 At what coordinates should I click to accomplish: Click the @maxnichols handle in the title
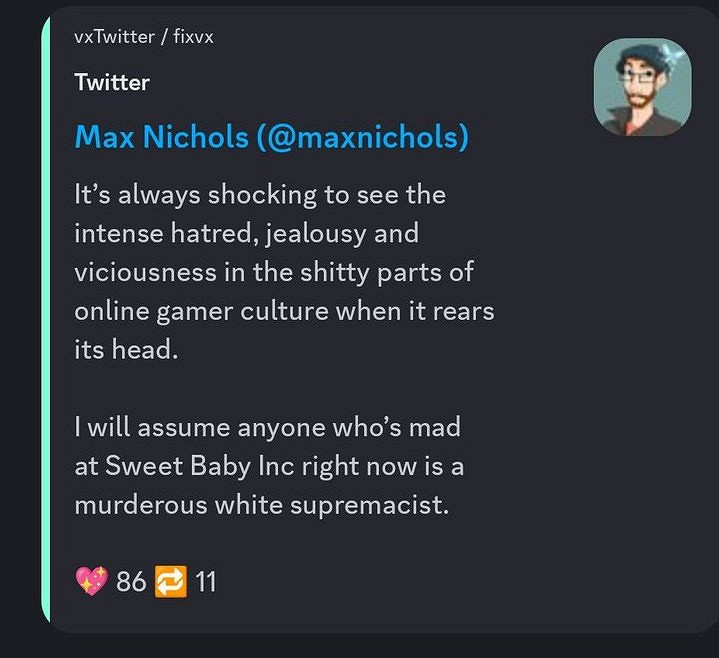(x=363, y=138)
